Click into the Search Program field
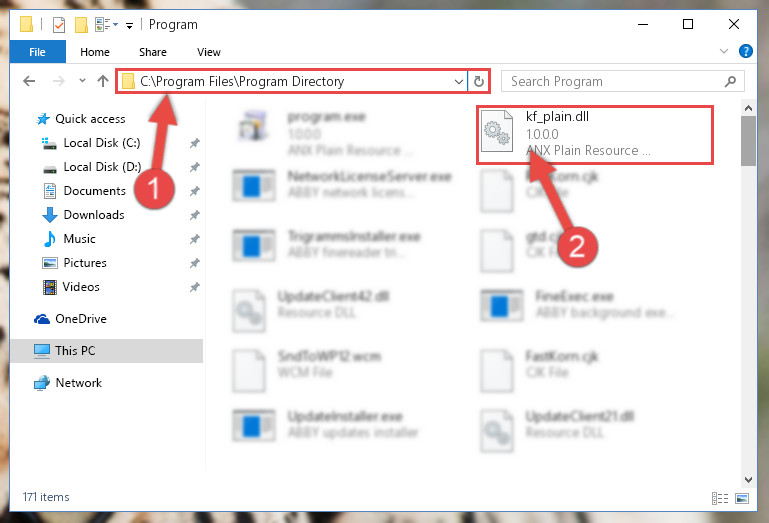 click(x=615, y=81)
